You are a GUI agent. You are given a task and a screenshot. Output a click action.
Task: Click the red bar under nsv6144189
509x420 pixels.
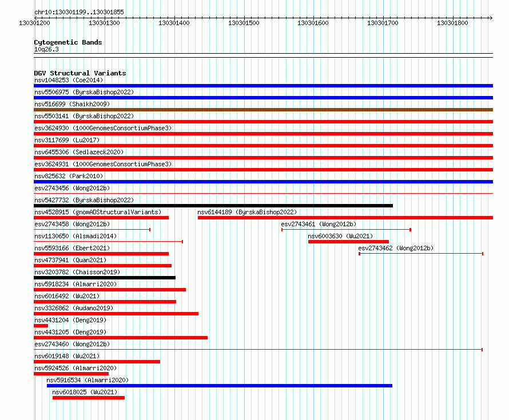click(x=345, y=218)
